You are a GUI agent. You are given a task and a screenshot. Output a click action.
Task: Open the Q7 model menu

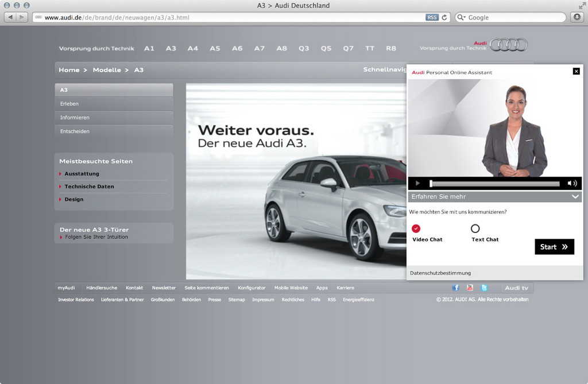[348, 48]
